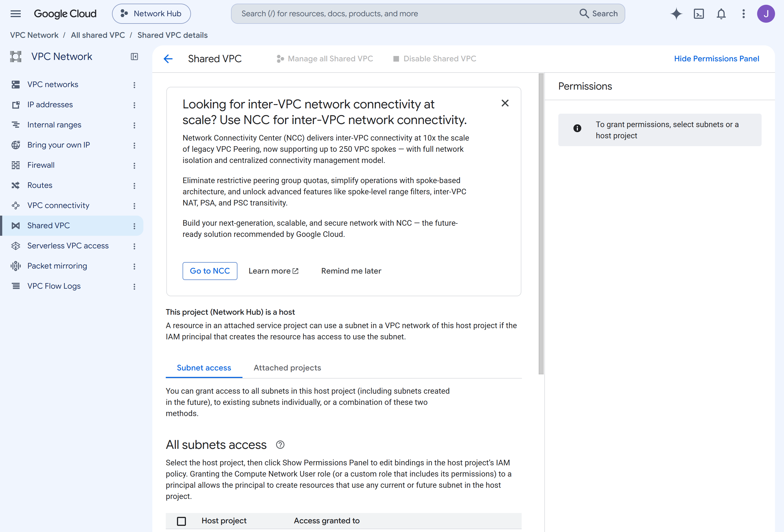Click the Host project column header
Viewport: 784px width, 532px height.
[224, 521]
